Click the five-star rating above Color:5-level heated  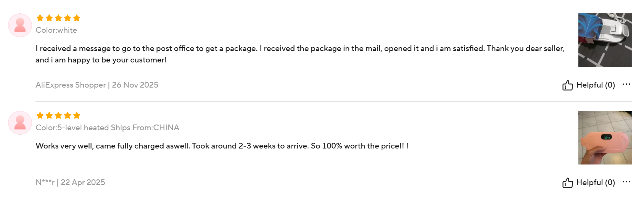(x=58, y=115)
